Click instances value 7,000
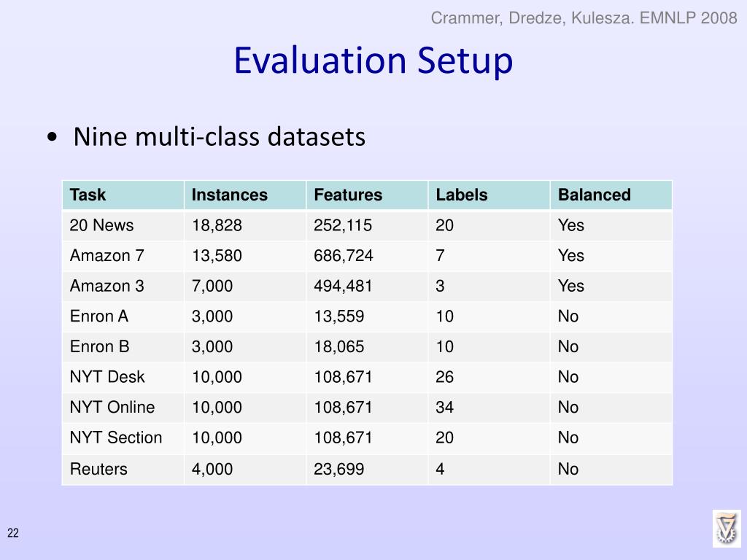 212,286
